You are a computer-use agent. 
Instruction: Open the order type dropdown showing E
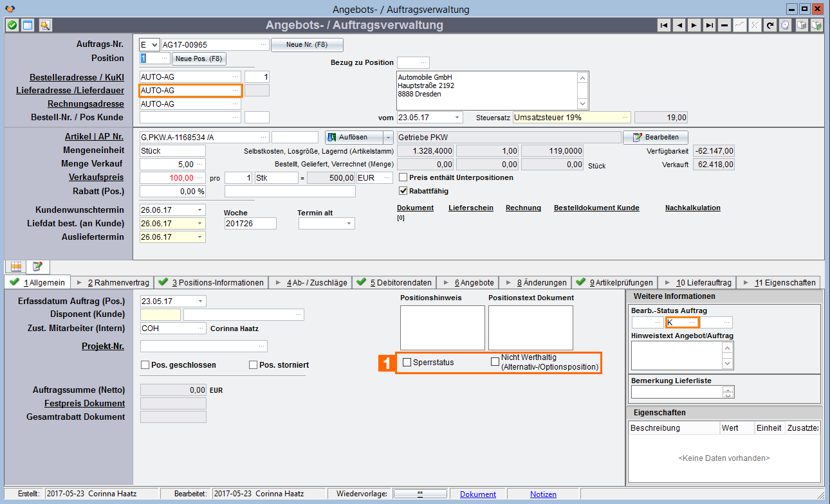[154, 44]
